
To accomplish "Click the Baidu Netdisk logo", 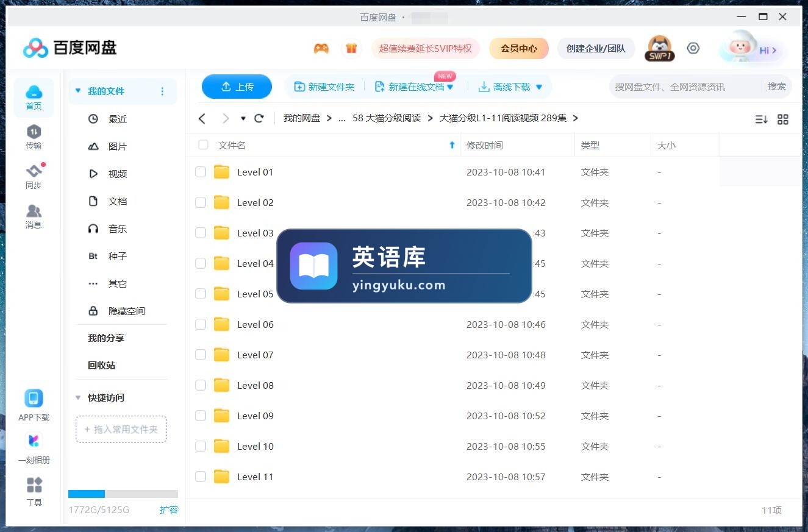I will (70, 48).
